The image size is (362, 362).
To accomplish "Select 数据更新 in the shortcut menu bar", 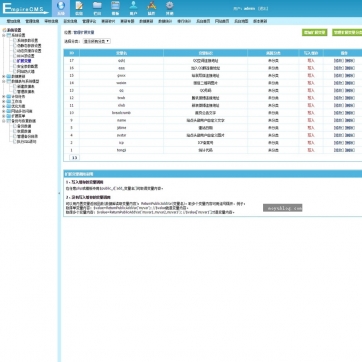I will click(x=146, y=21).
